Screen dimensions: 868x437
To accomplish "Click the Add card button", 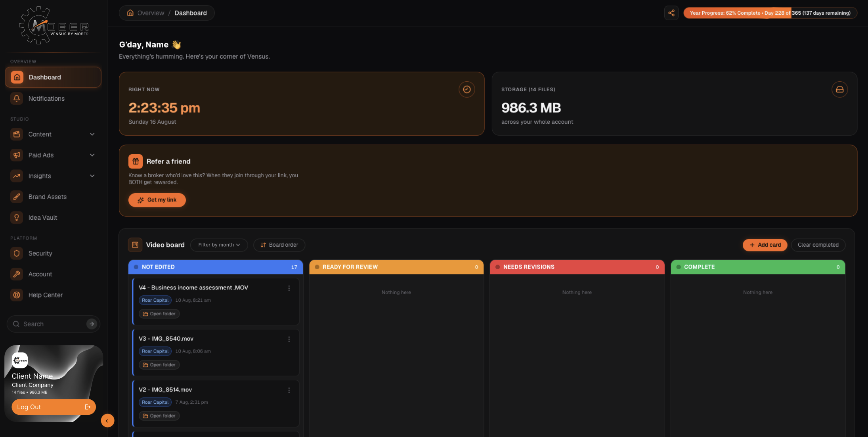I will [x=765, y=245].
